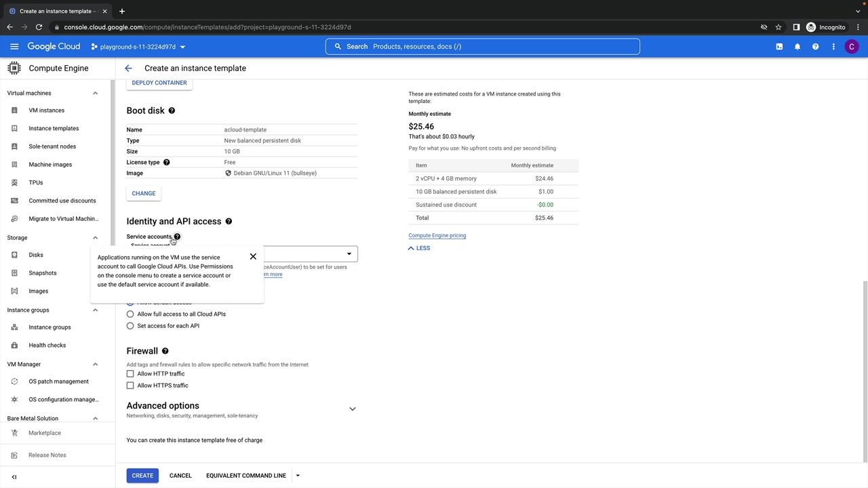Screen dimensions: 868x488
Task: Go to Snapshots in the Storage section
Action: click(42, 273)
